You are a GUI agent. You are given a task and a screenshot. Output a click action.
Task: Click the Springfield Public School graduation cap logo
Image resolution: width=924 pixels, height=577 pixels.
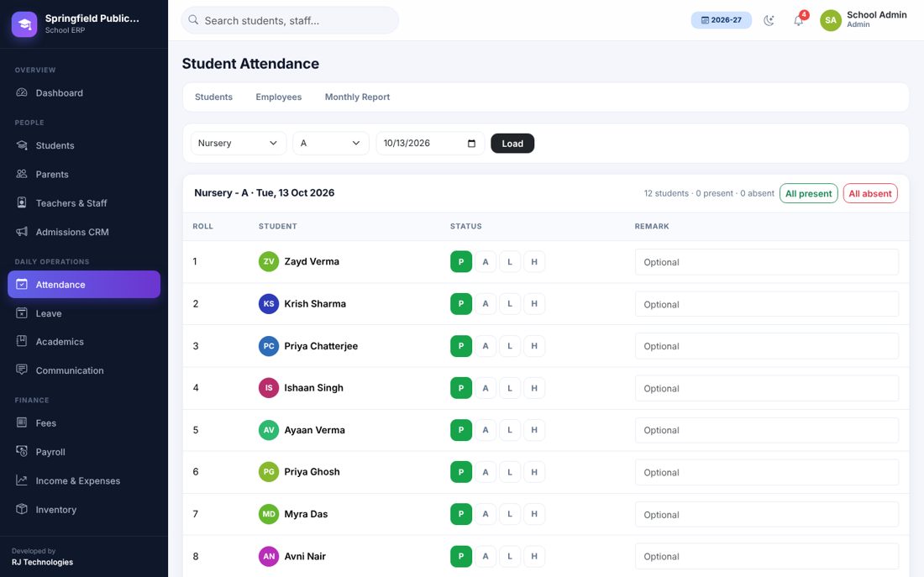point(24,24)
